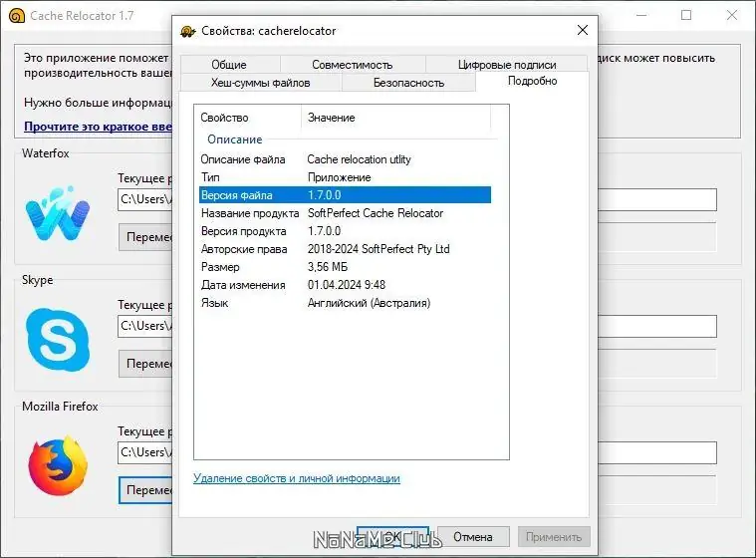Click the Описание group header
The image size is (756, 558).
pyautogui.click(x=235, y=139)
